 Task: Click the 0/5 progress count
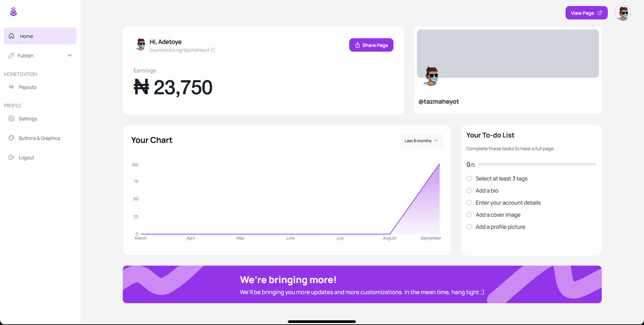click(471, 165)
